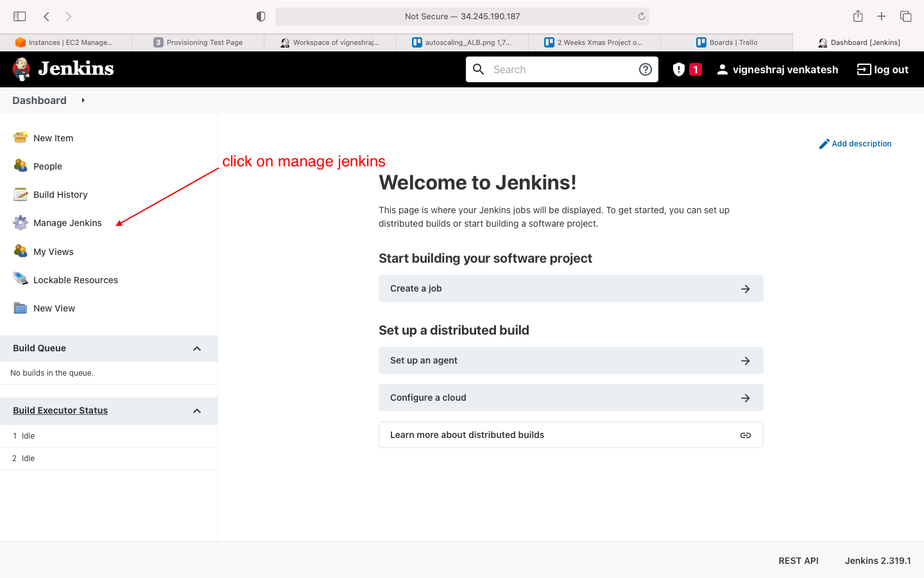
Task: Click the Manage Jenkins gear icon
Action: [21, 222]
